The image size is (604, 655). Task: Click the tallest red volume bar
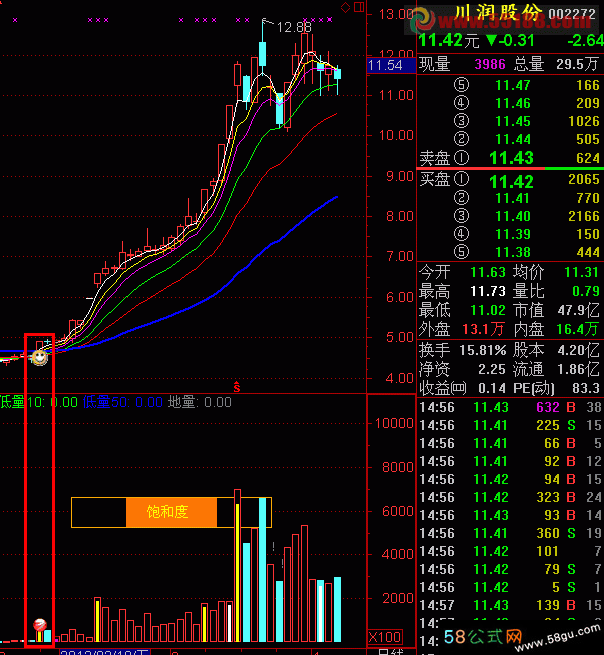(237, 565)
